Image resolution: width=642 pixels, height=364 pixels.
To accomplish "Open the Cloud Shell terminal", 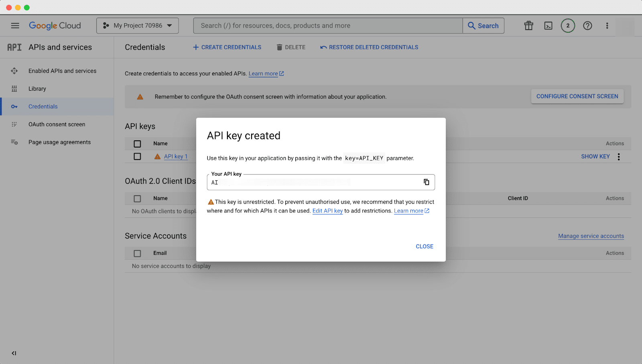I will pyautogui.click(x=548, y=25).
